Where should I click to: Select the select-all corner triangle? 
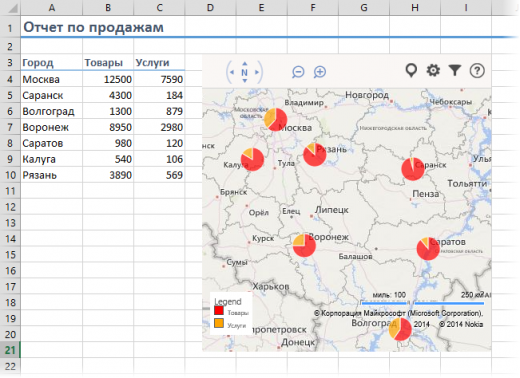[13, 8]
